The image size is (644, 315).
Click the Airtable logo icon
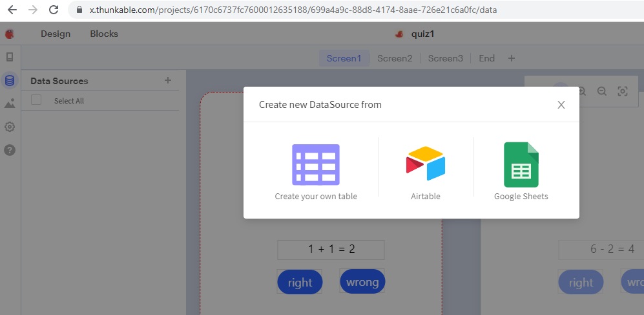426,163
